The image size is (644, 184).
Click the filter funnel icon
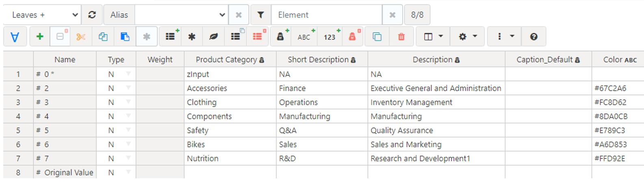point(261,15)
